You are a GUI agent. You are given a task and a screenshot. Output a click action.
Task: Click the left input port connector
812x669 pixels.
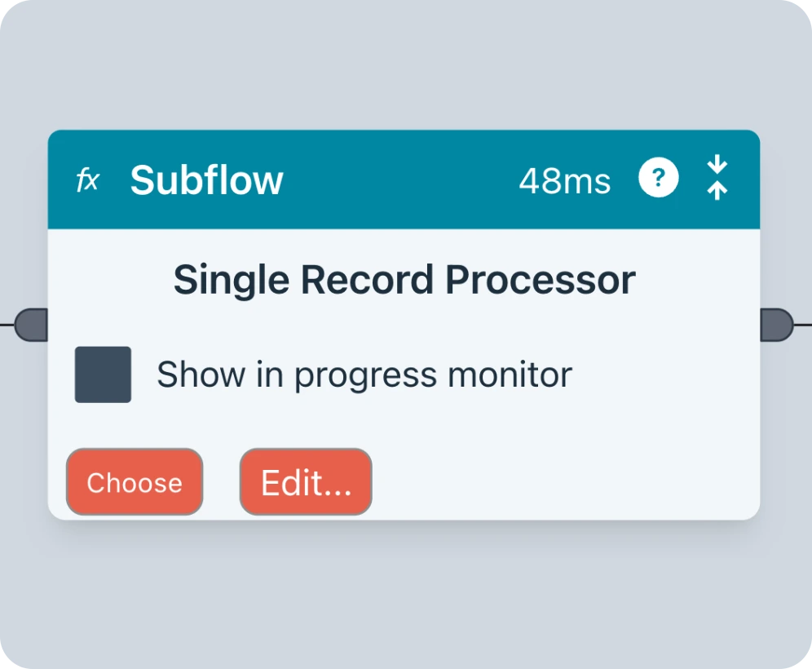coord(33,325)
